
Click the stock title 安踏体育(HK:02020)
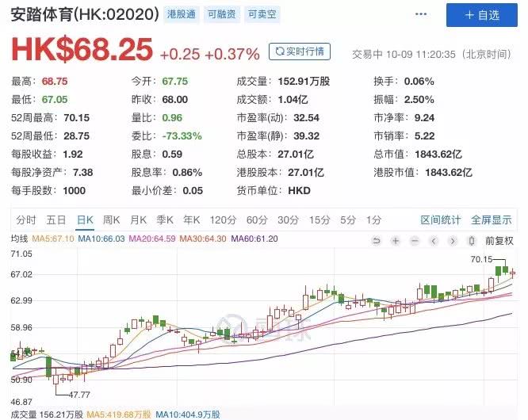85,14
